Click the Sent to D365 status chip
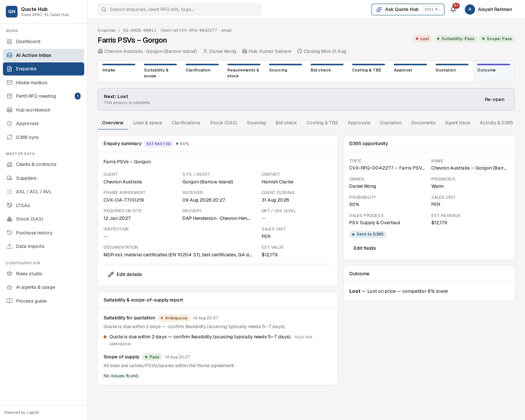The image size is (525, 420). click(368, 234)
